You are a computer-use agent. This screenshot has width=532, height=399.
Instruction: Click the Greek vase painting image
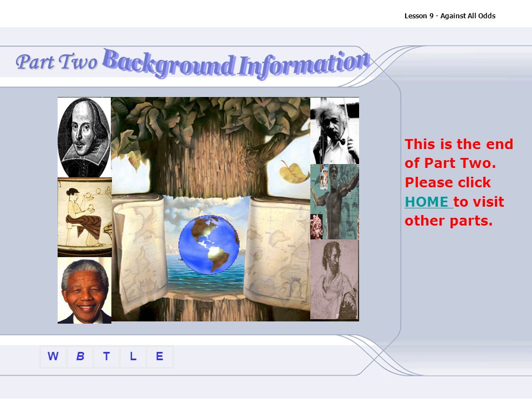(x=84, y=217)
